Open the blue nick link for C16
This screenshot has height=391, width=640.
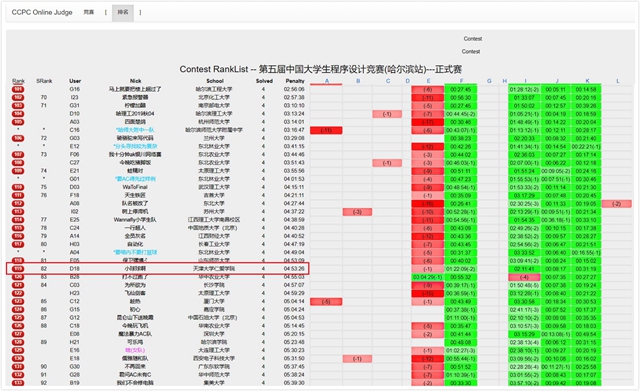click(x=135, y=130)
